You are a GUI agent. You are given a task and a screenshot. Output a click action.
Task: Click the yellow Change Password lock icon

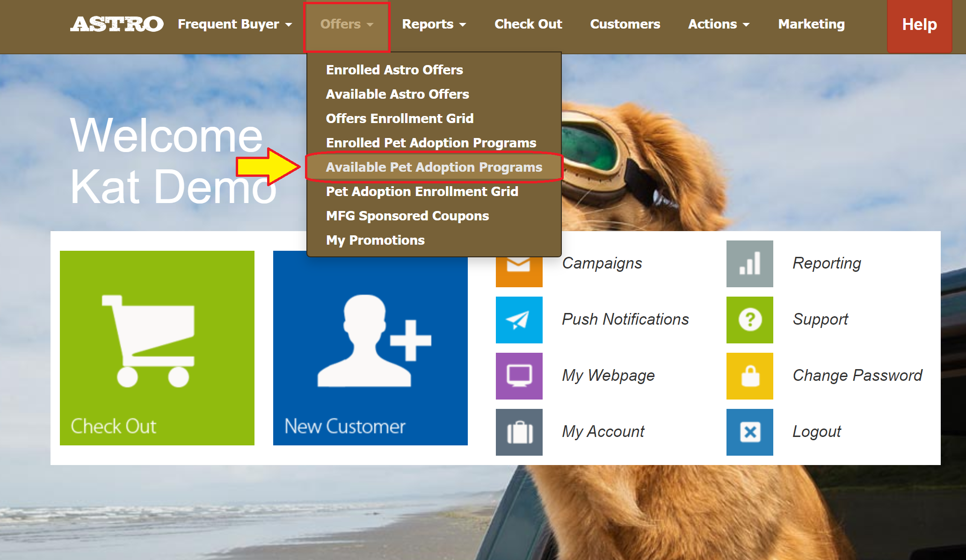(749, 376)
